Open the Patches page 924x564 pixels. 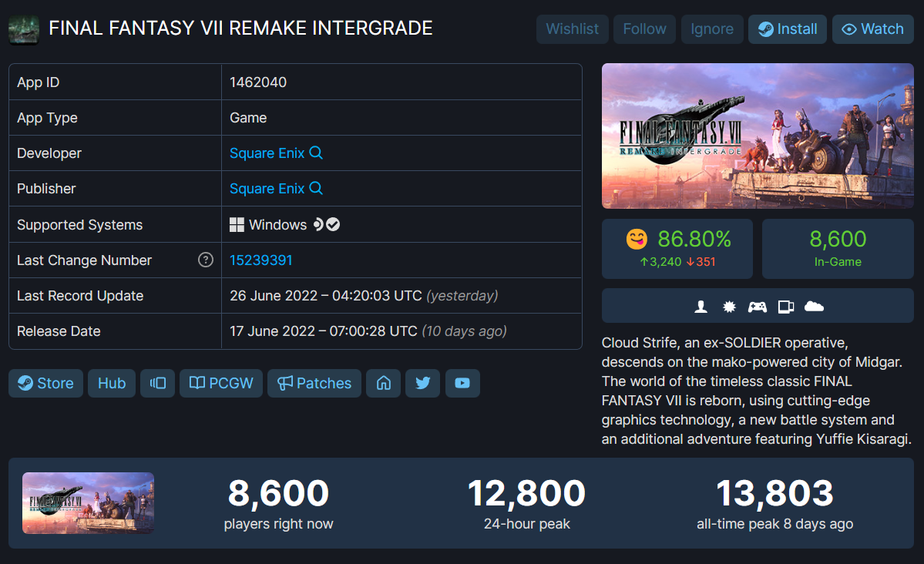tap(314, 383)
